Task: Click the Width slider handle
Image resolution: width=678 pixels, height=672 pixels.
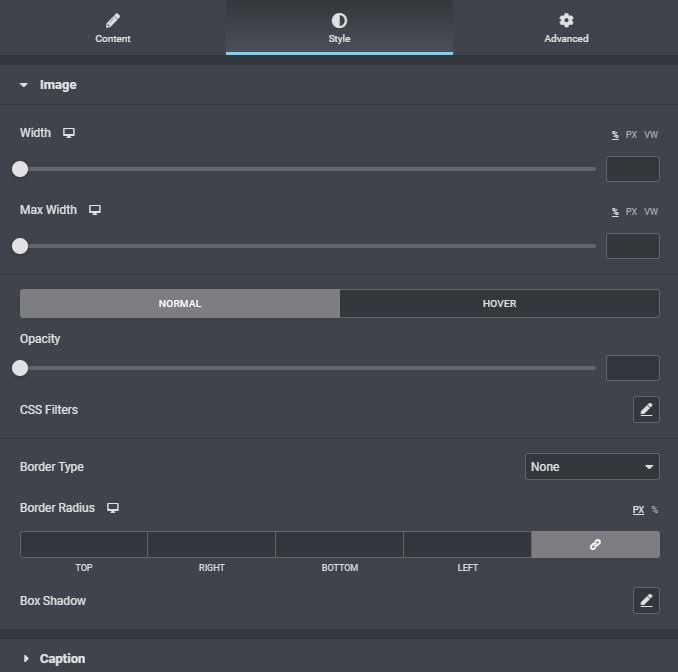Action: pos(20,169)
